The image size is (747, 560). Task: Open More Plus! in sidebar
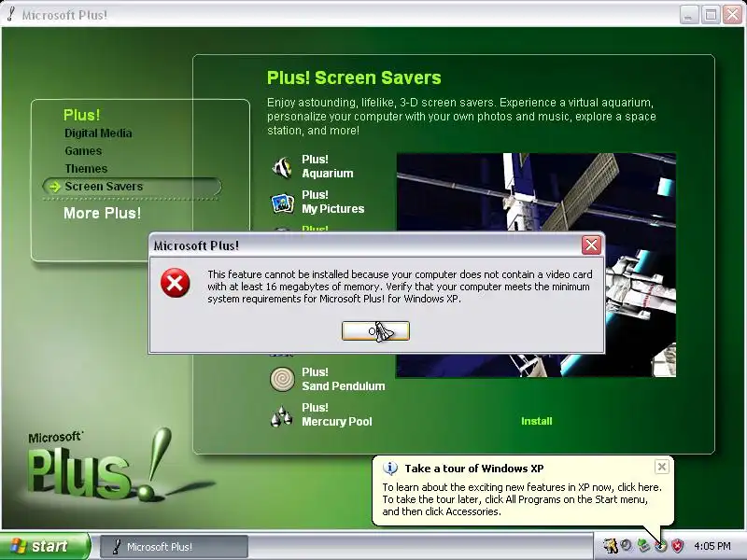pos(102,214)
